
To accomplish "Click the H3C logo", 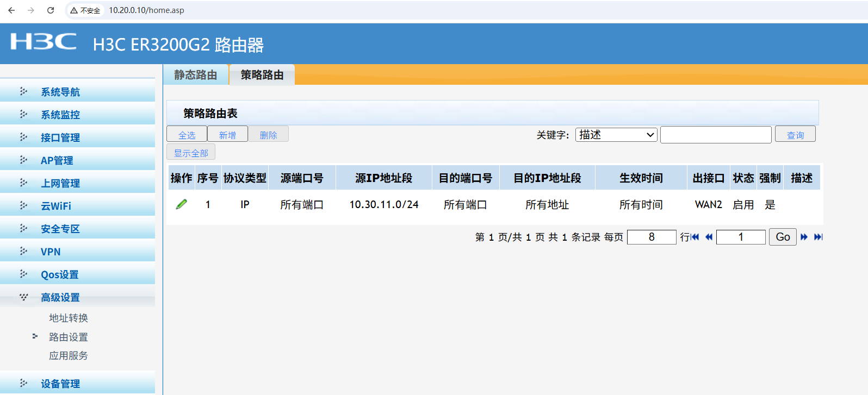I will tap(44, 42).
